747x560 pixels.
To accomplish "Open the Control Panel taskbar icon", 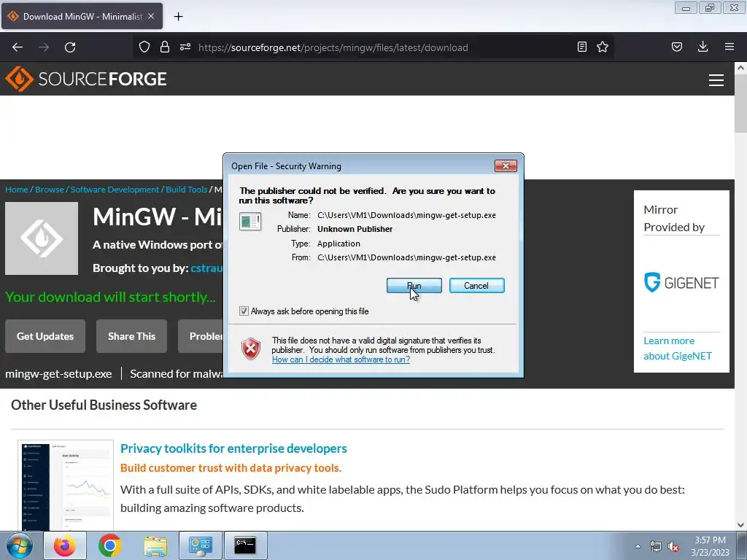I will click(200, 545).
